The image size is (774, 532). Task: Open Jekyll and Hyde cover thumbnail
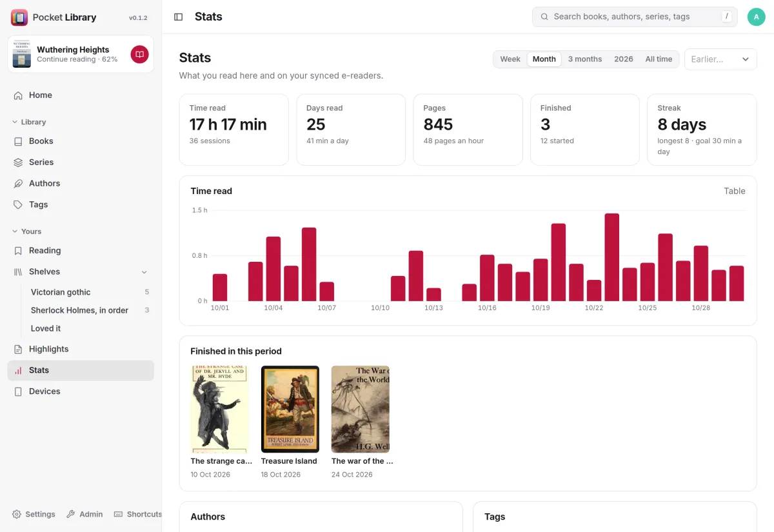pyautogui.click(x=220, y=409)
